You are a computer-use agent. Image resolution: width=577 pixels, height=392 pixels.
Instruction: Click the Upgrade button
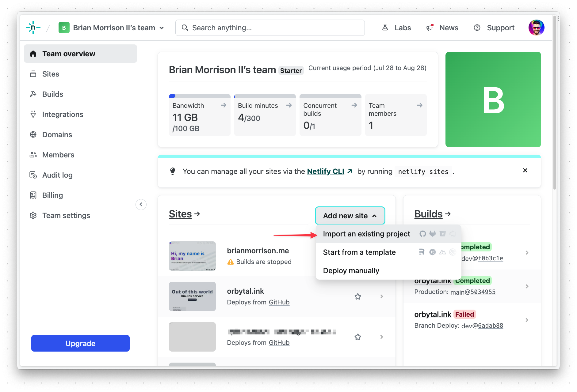pyautogui.click(x=80, y=343)
